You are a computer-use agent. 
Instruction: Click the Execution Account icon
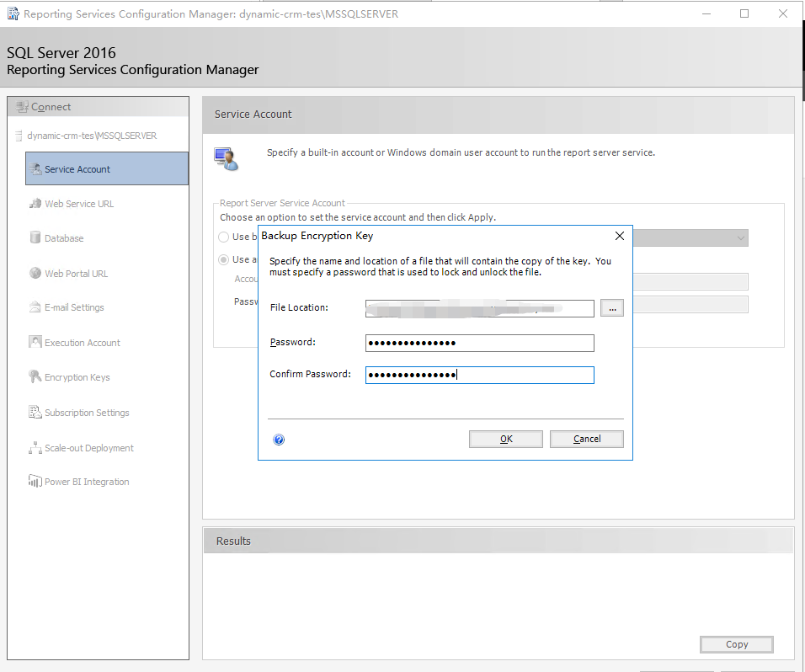[35, 342]
